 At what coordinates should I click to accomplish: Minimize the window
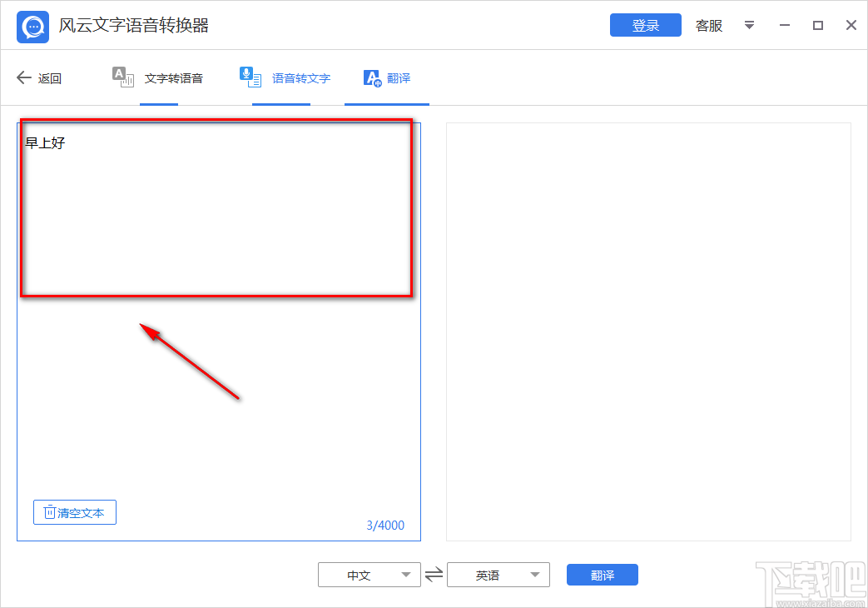785,26
